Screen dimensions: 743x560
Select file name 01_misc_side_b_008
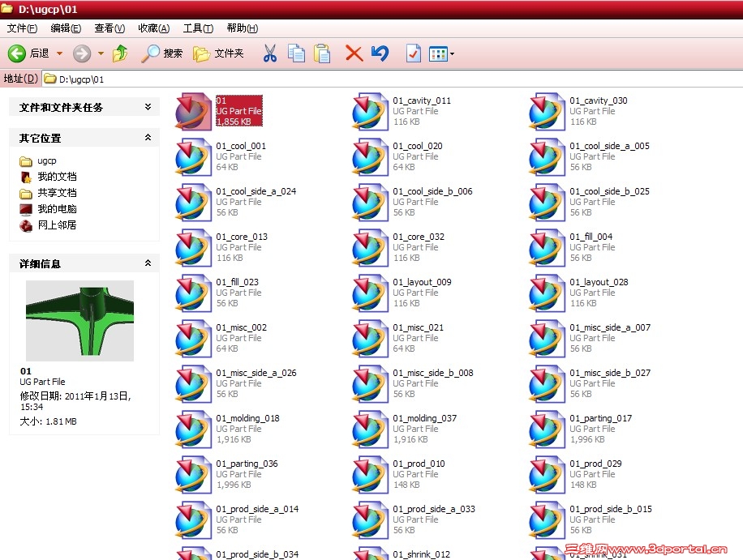(433, 373)
